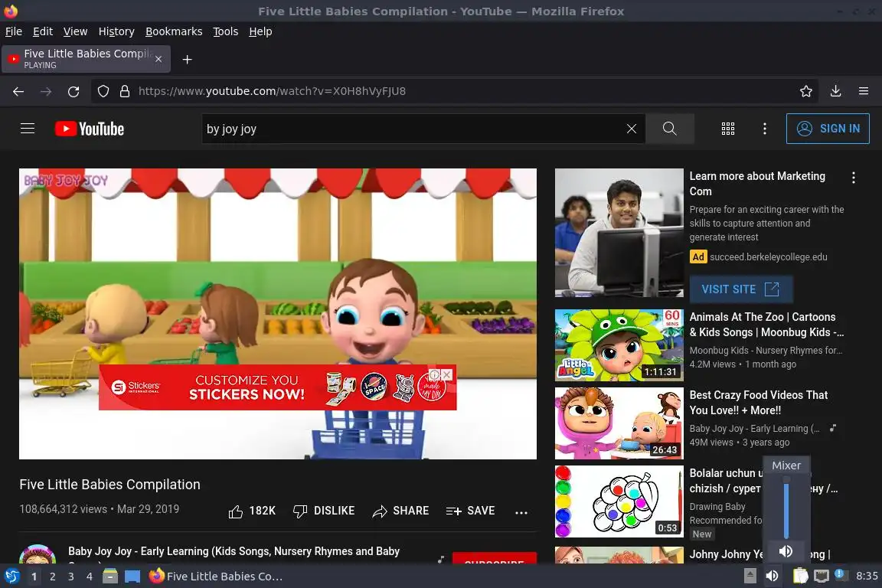Open the Edit menu
Viewport: 882px width, 588px height.
pyautogui.click(x=43, y=31)
